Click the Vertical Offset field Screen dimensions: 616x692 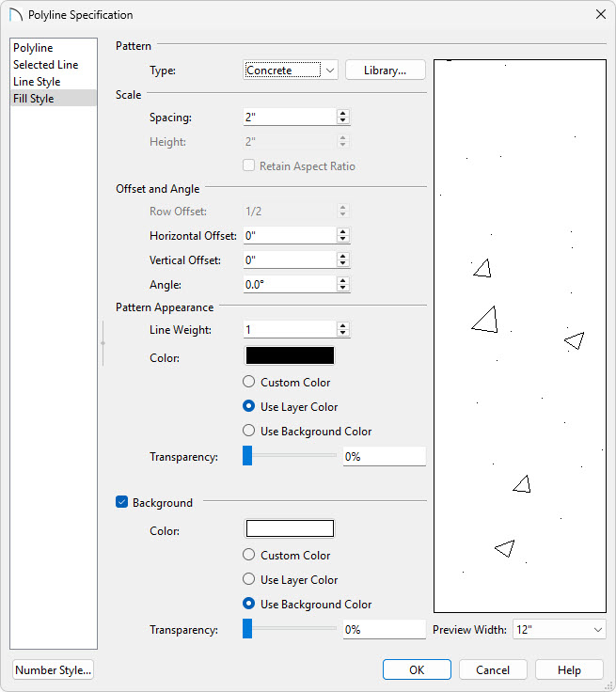pos(290,259)
